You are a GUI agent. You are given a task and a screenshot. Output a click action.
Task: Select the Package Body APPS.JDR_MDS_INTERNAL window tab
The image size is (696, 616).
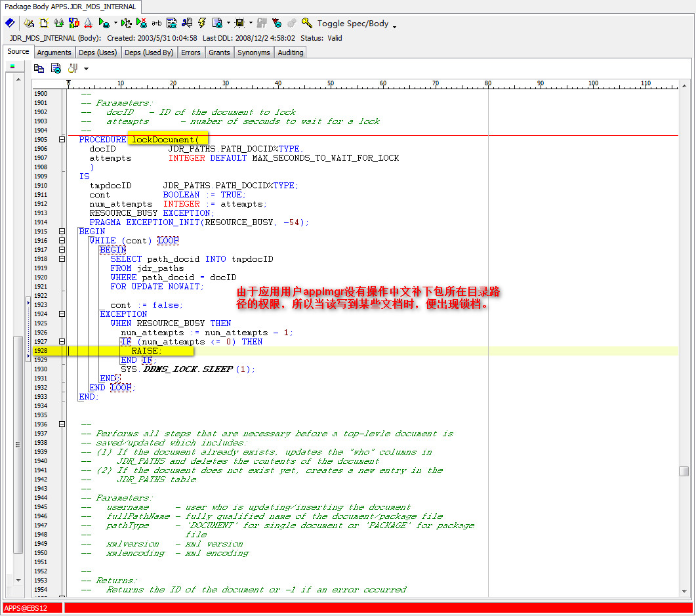click(71, 7)
